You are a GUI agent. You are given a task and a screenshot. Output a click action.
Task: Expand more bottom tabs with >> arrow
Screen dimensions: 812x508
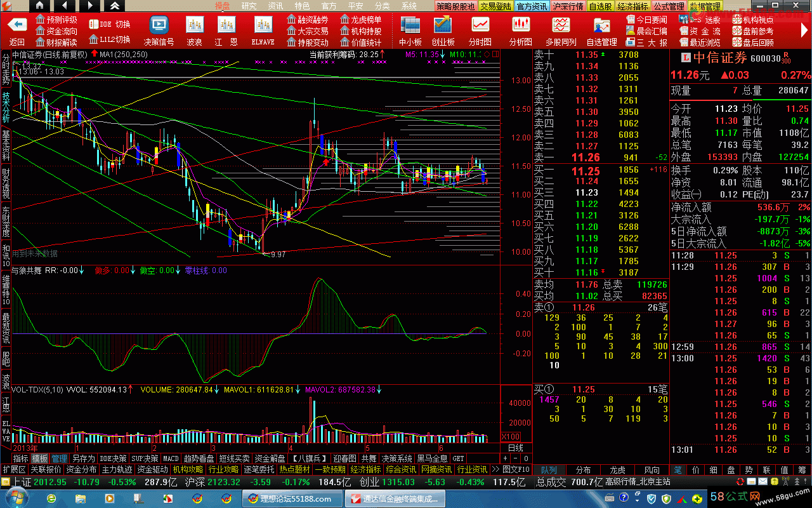click(495, 469)
